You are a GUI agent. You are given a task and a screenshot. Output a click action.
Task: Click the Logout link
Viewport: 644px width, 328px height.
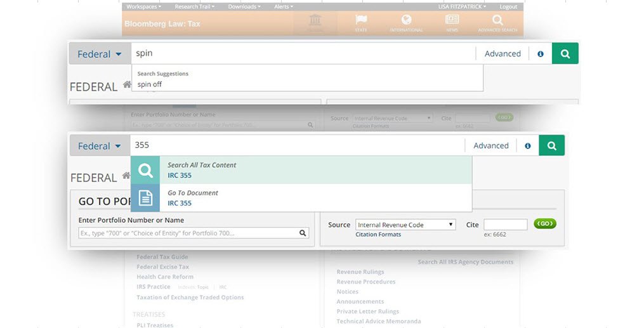coord(508,6)
